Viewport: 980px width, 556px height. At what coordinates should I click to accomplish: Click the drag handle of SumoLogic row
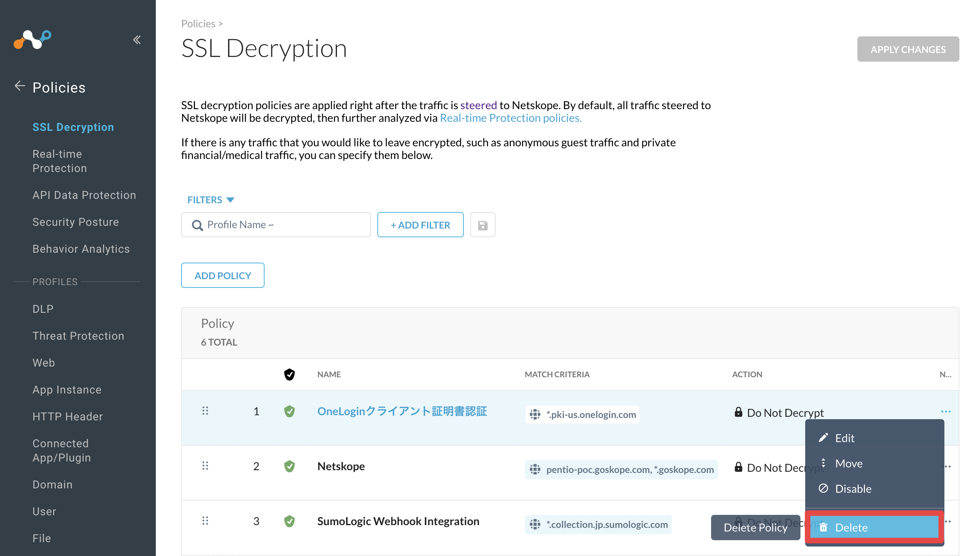click(205, 521)
